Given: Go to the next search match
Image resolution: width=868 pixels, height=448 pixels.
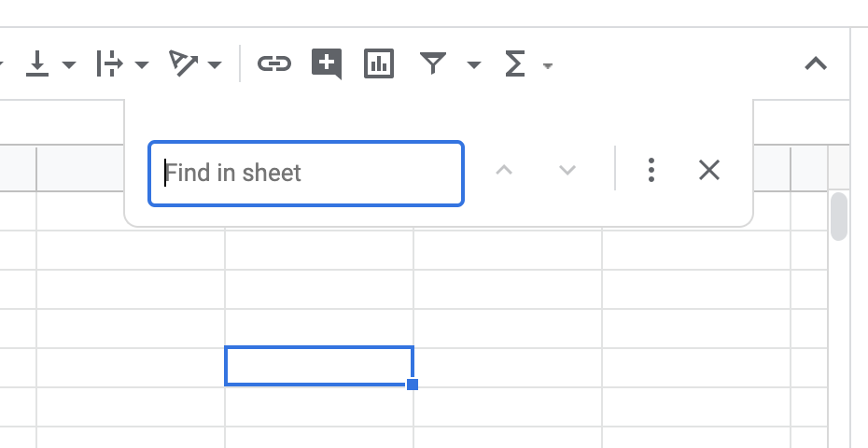Looking at the screenshot, I should tap(567, 170).
